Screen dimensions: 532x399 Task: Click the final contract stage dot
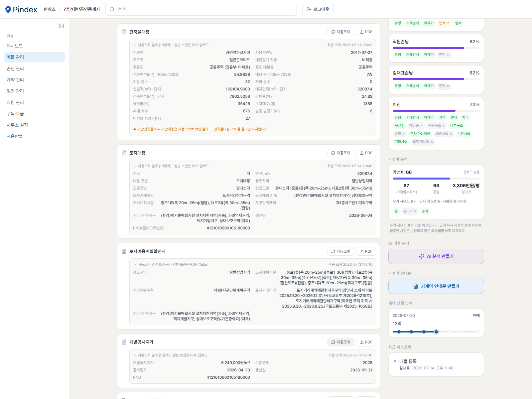478,332
